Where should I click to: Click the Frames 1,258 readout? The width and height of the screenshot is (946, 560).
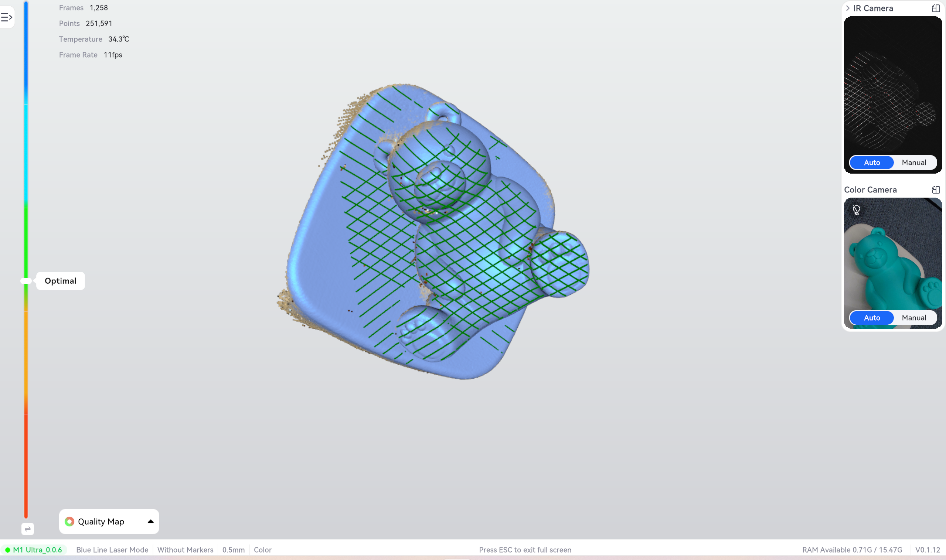pyautogui.click(x=84, y=7)
